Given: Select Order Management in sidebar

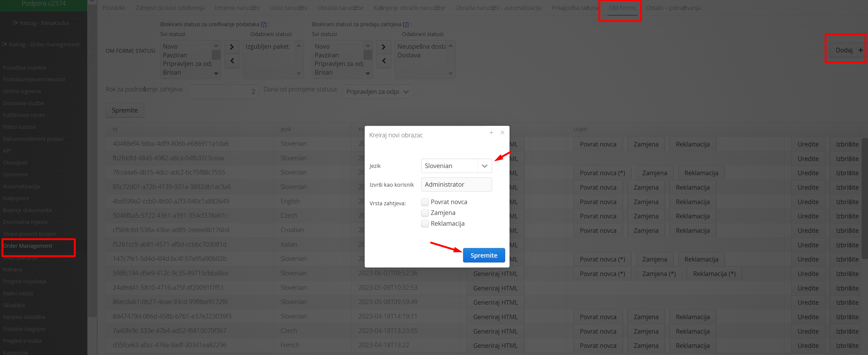Looking at the screenshot, I should (x=28, y=246).
